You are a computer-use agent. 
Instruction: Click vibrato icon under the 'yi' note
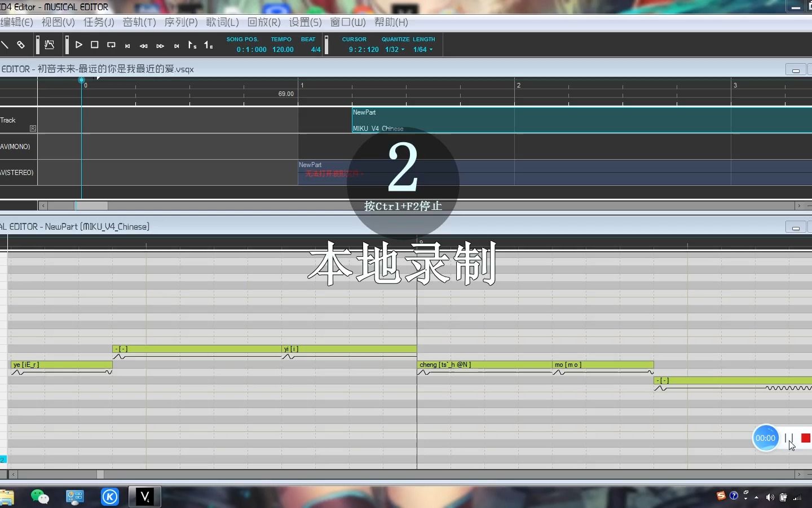pyautogui.click(x=288, y=357)
